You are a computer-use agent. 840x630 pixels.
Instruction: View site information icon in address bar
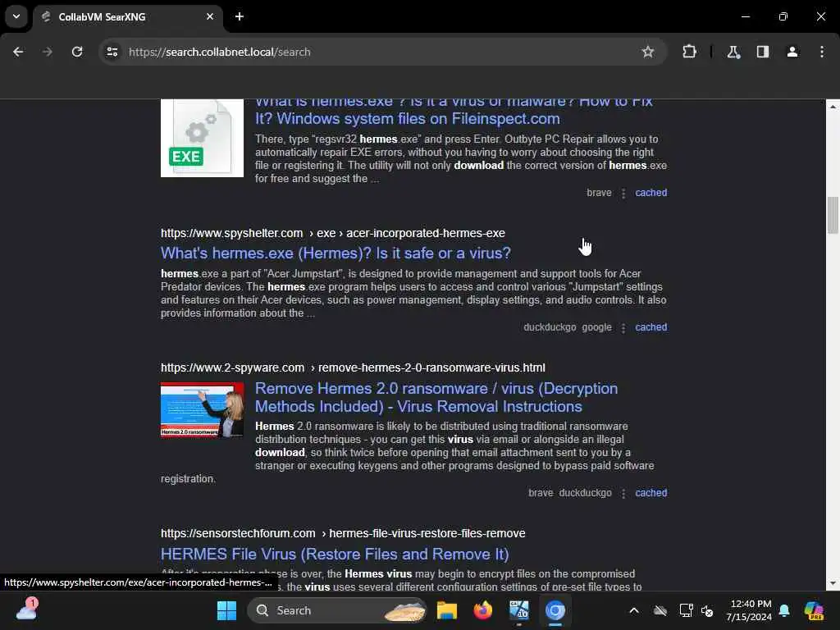point(112,52)
